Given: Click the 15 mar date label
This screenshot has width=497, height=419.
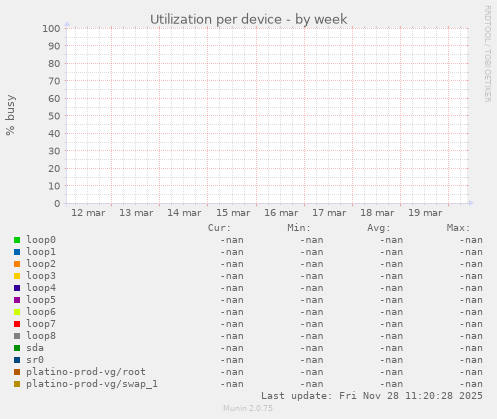Looking at the screenshot, I should (x=233, y=213).
